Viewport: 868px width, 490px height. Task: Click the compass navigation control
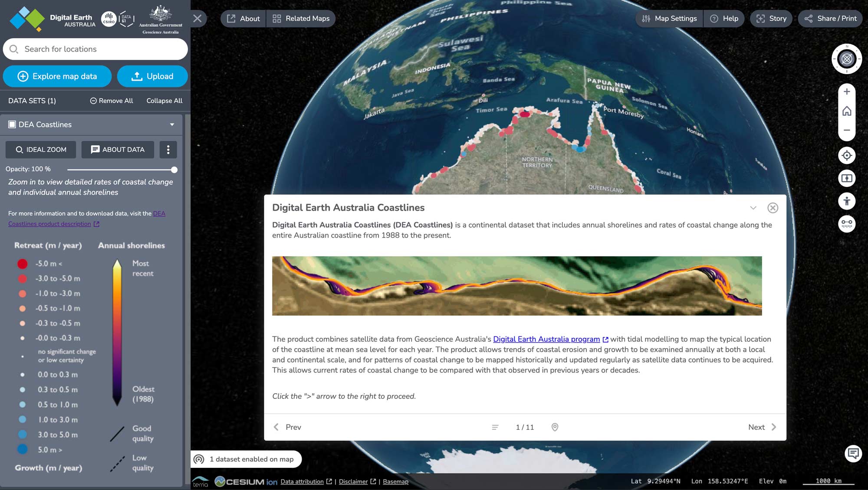(846, 59)
